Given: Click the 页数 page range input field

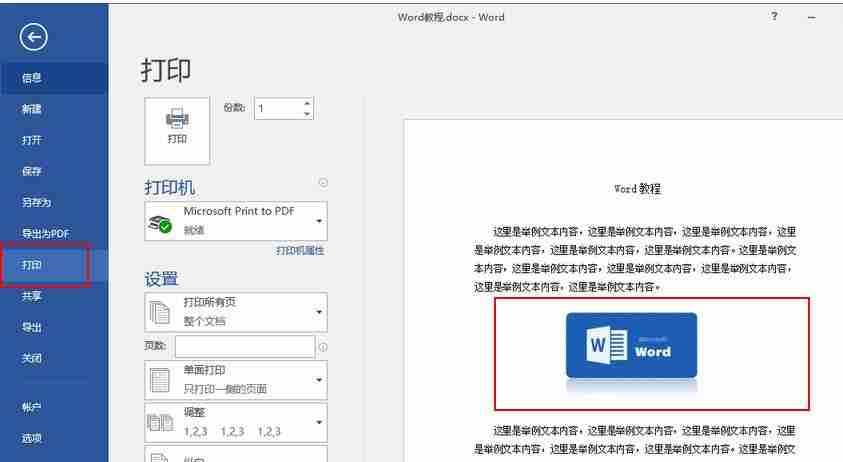Looking at the screenshot, I should point(245,346).
